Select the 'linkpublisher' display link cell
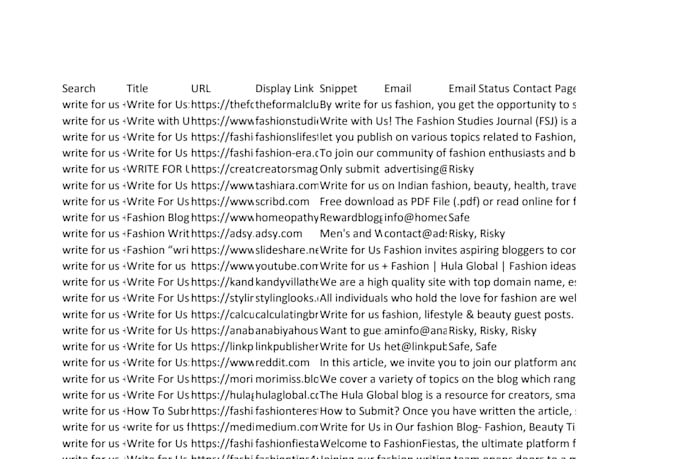 tap(287, 347)
